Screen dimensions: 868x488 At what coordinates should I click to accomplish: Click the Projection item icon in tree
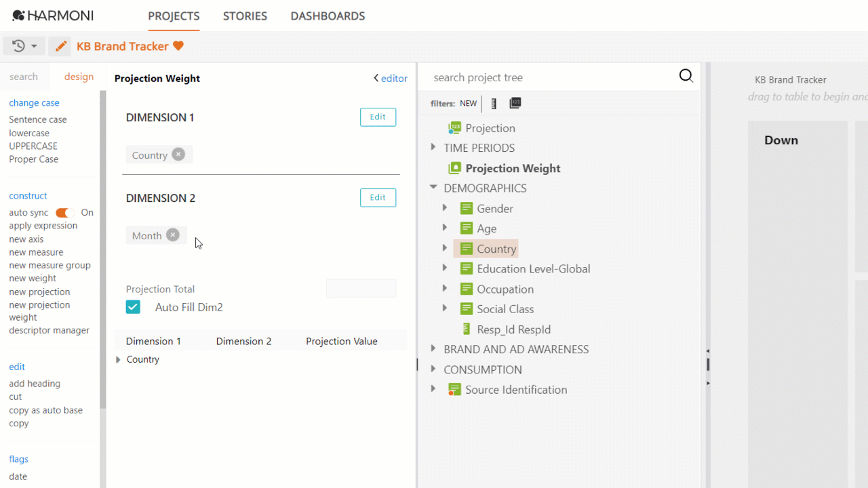click(454, 128)
